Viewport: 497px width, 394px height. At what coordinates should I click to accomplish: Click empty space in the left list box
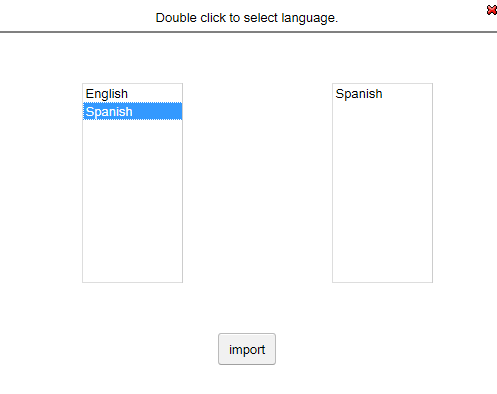(x=132, y=200)
